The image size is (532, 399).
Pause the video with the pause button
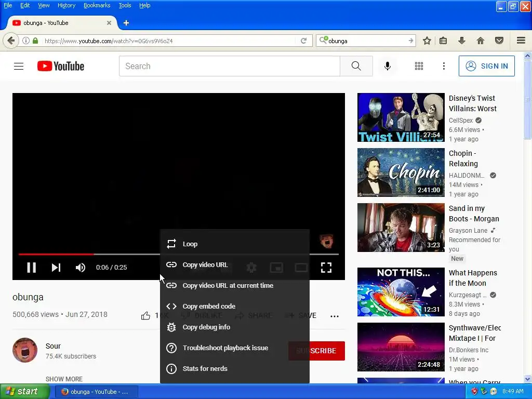click(x=32, y=268)
